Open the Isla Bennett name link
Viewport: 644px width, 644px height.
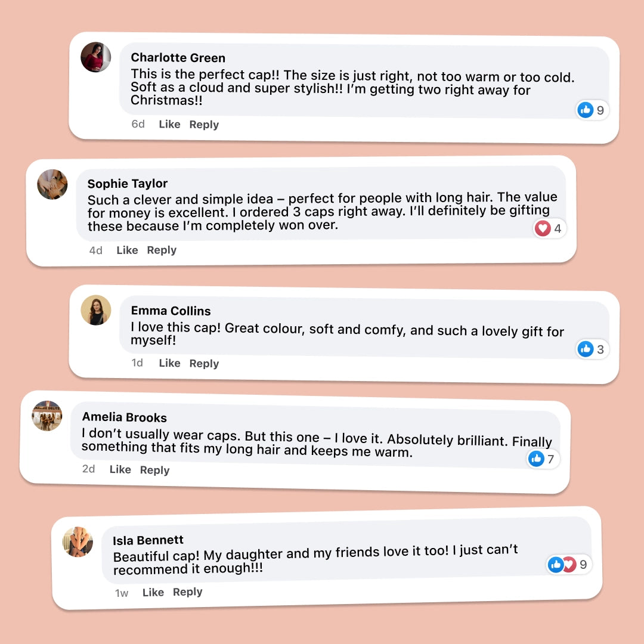[148, 540]
